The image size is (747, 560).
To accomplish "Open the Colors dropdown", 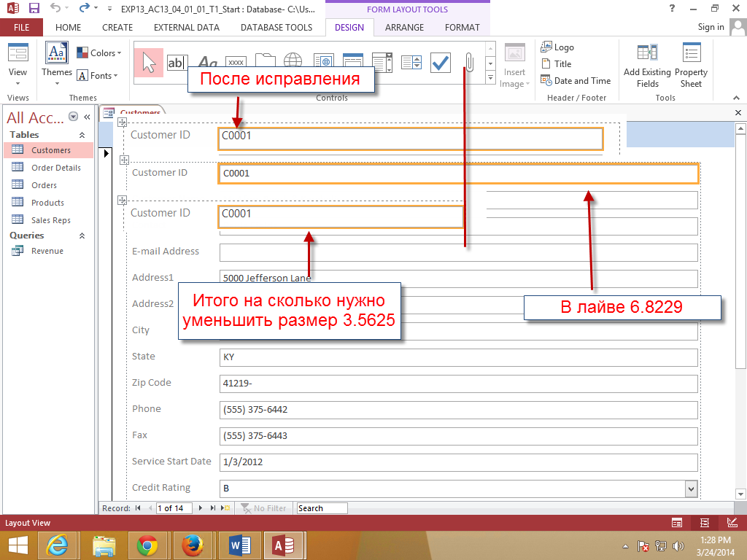I will (x=99, y=52).
